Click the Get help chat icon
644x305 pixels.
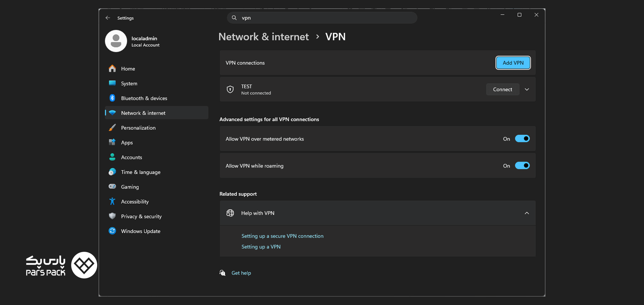pyautogui.click(x=222, y=273)
